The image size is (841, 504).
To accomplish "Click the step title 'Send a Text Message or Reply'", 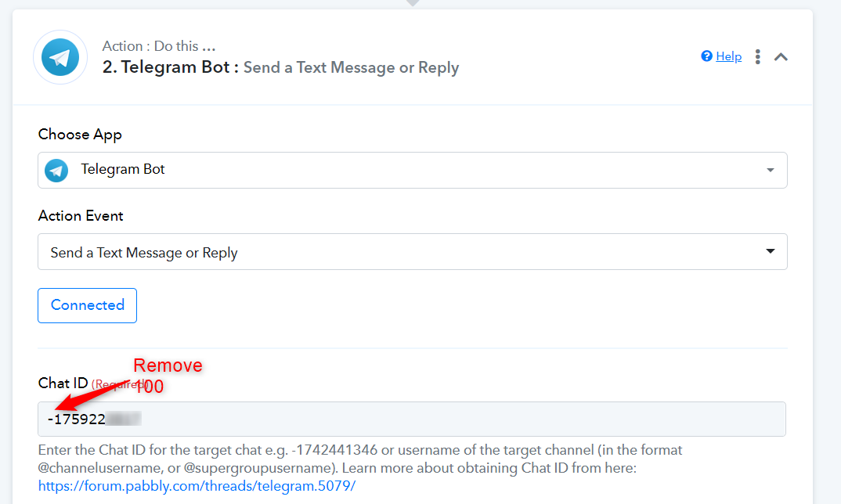I will click(x=352, y=67).
